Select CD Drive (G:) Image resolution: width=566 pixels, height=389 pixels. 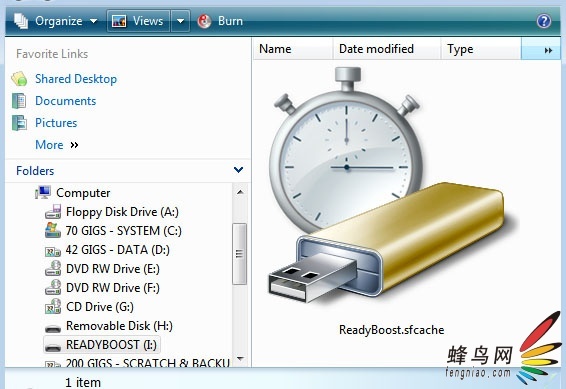click(x=100, y=307)
